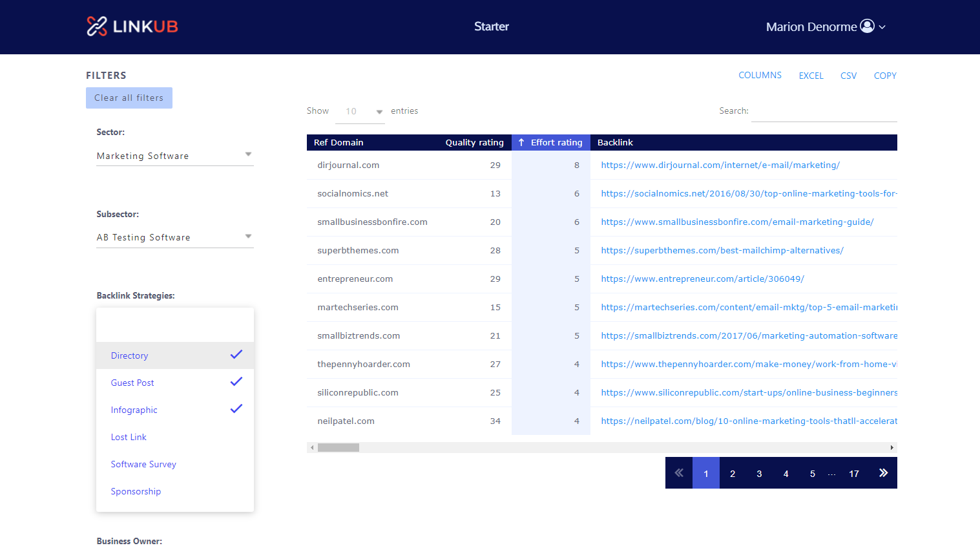Sort by Effort rating arrow icon

(521, 142)
